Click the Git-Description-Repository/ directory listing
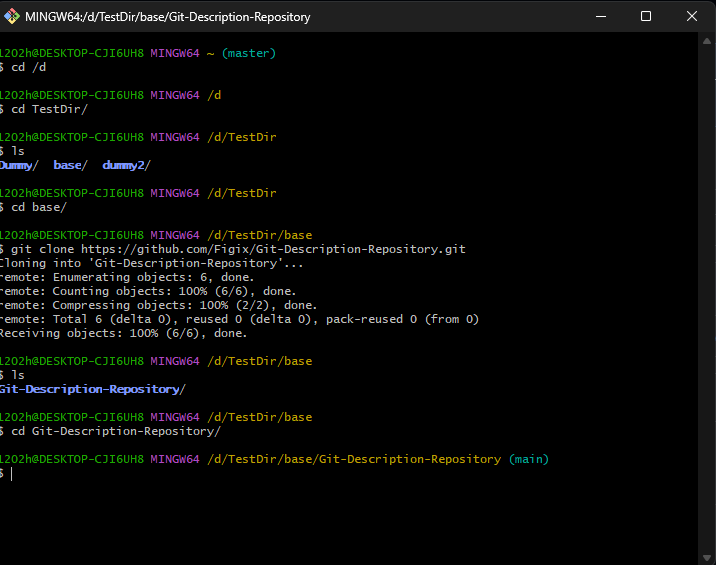Screen dimensions: 716x565 (92, 389)
